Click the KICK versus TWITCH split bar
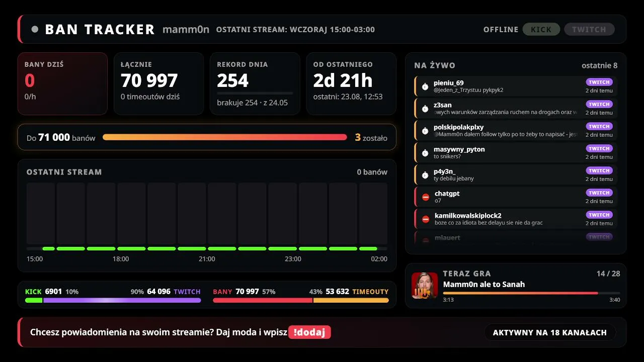 [113, 300]
